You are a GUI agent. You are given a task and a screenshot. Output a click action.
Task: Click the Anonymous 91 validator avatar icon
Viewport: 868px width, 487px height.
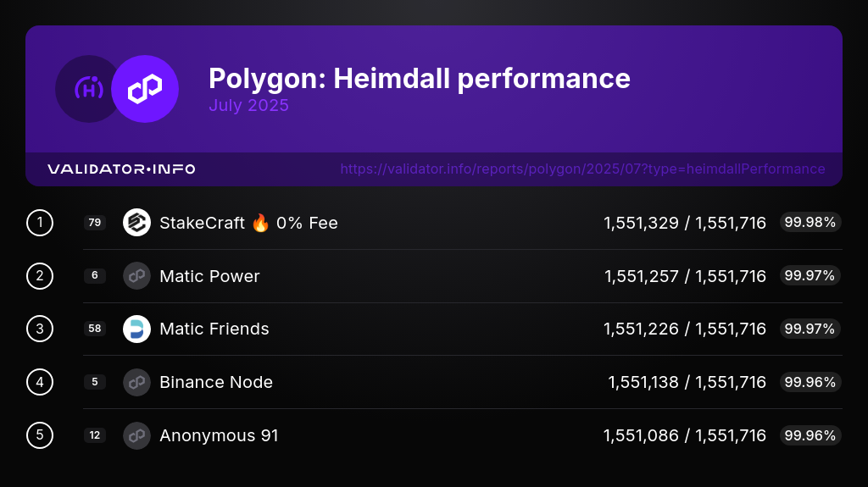[136, 435]
